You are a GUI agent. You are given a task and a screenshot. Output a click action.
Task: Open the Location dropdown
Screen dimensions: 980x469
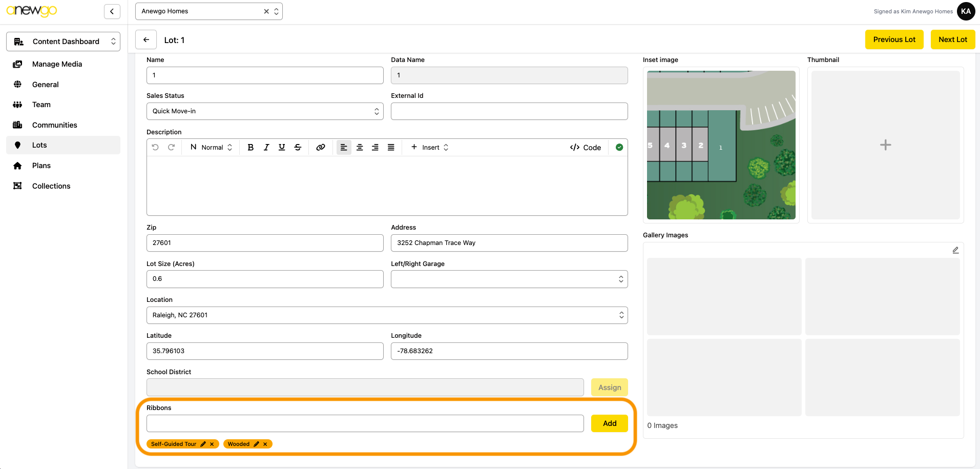(x=387, y=315)
